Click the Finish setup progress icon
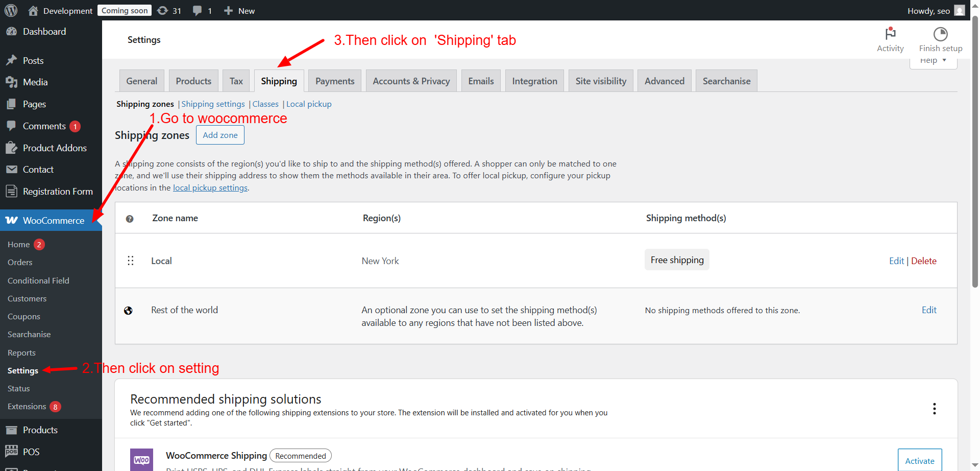The image size is (980, 471). 940,34
